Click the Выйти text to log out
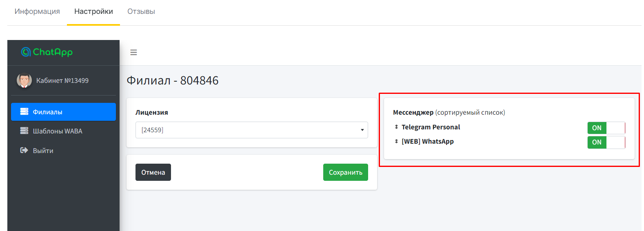Image resolution: width=644 pixels, height=231 pixels. [x=43, y=151]
